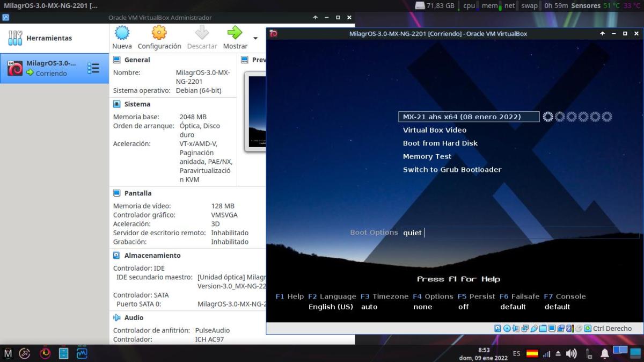644x362 pixels.
Task: Open the Herramientas tools section
Action: [48, 38]
